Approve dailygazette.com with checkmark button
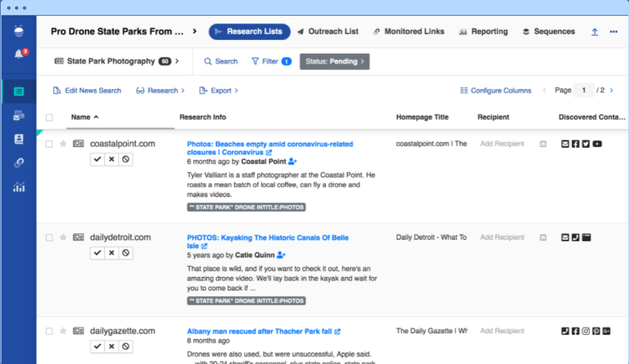 tap(97, 346)
